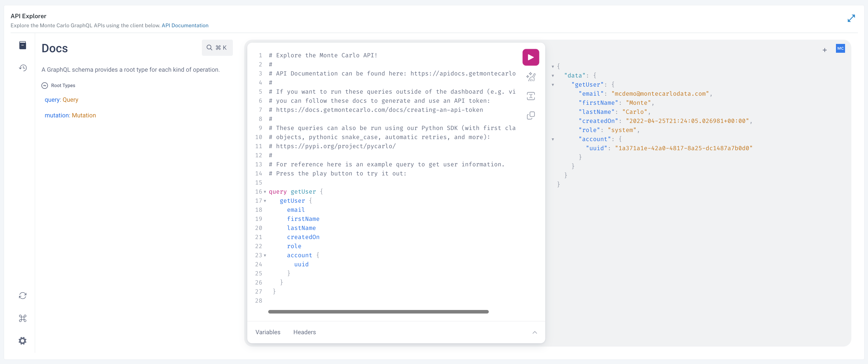Click the uuid field in the query

[x=301, y=264]
